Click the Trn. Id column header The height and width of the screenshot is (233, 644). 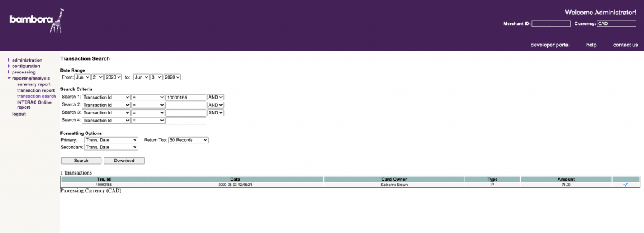click(104, 179)
